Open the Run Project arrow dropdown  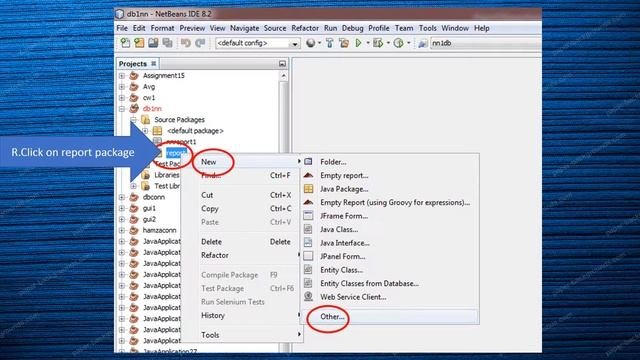[x=368, y=43]
